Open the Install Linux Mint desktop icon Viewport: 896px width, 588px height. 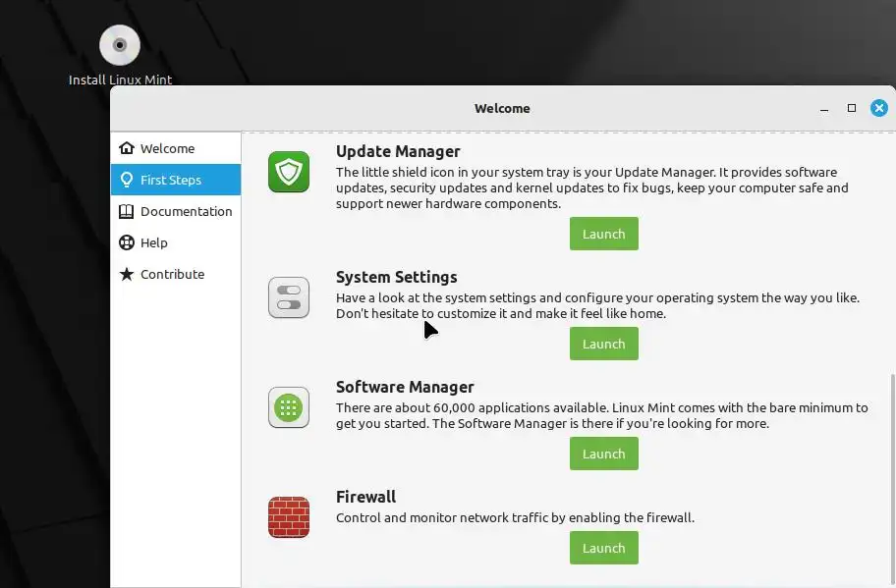pos(120,55)
